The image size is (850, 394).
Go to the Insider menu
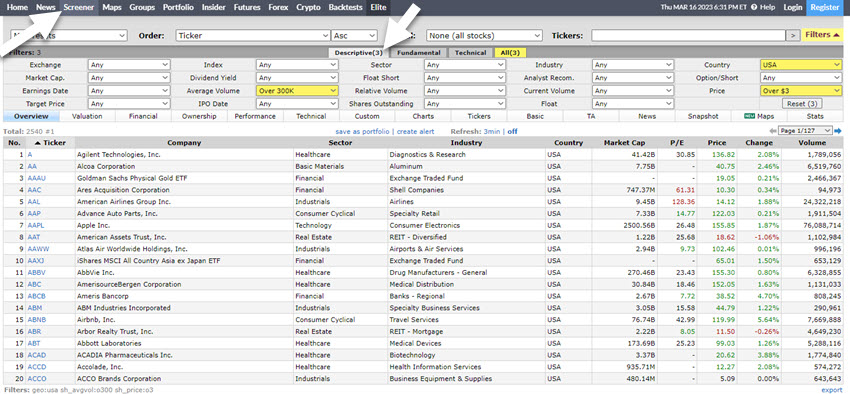(214, 8)
